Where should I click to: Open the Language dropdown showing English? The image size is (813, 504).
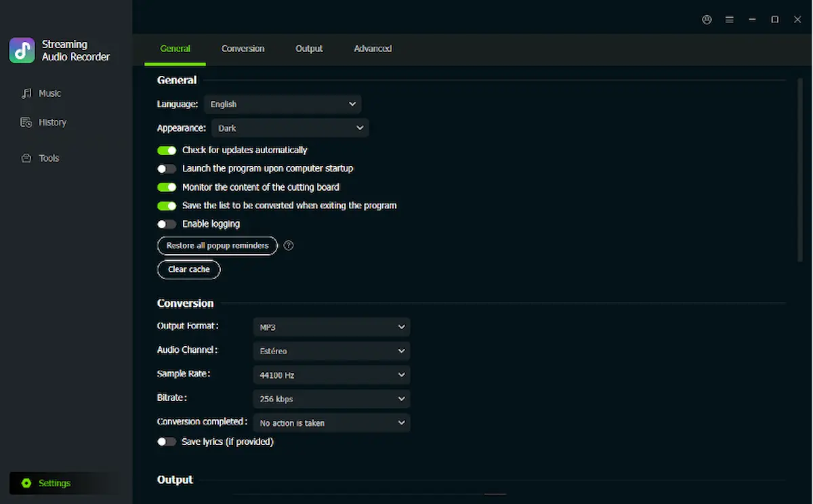pyautogui.click(x=283, y=104)
